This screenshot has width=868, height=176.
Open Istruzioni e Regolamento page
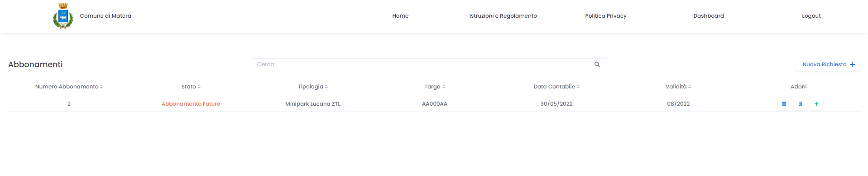point(503,16)
